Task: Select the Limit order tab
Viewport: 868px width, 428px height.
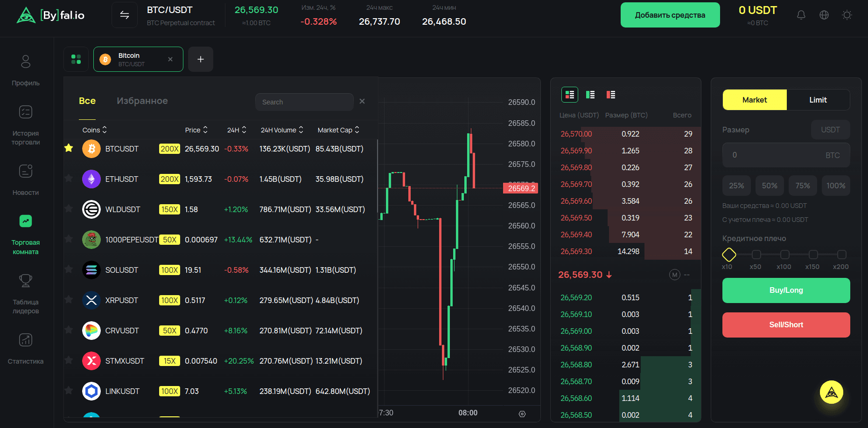Action: tap(818, 100)
